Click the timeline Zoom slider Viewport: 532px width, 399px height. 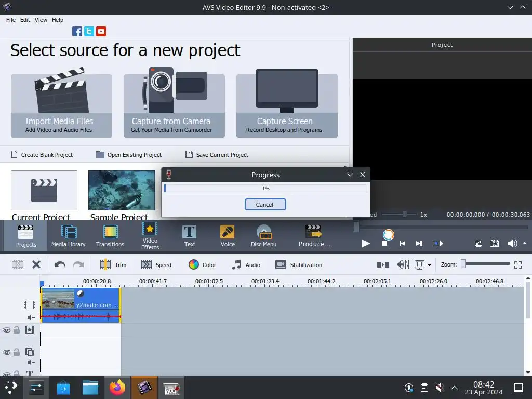click(x=485, y=264)
